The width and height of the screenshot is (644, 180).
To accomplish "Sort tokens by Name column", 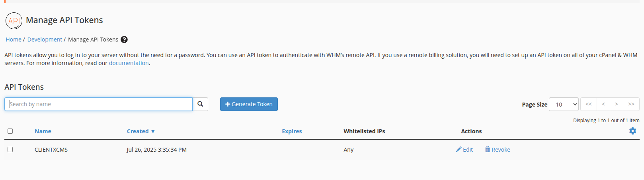I will click(x=43, y=131).
